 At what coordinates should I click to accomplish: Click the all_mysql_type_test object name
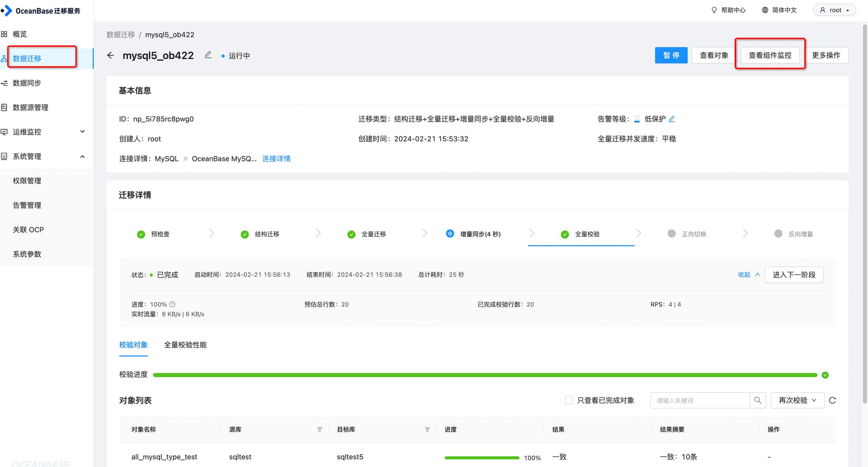pos(164,457)
